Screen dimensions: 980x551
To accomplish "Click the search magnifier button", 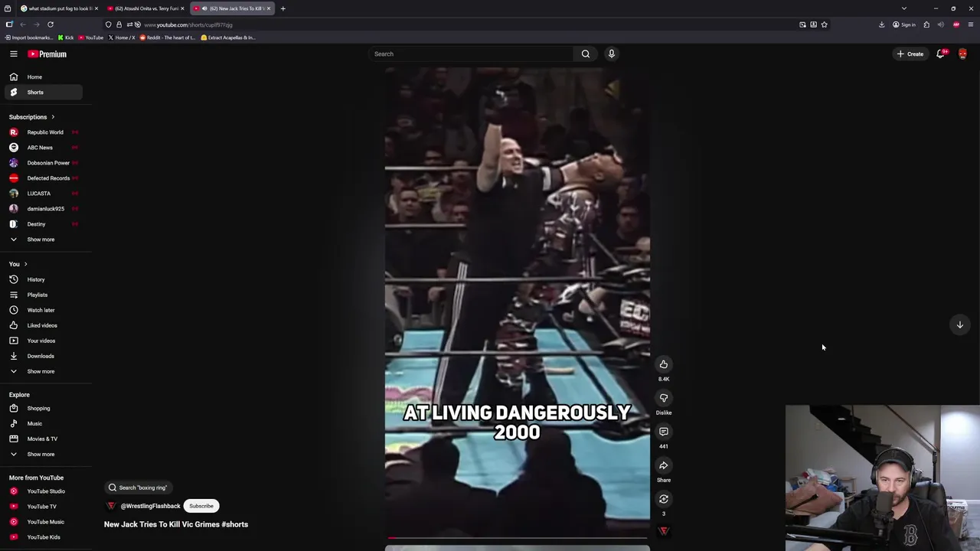I will tap(586, 54).
